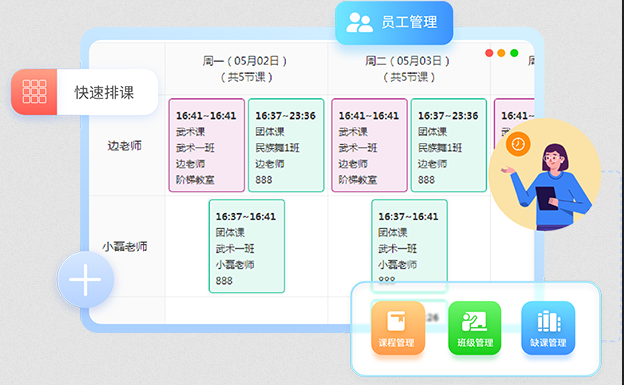This screenshot has height=385, width=624.
Task: Click the orange window dot
Action: point(501,53)
